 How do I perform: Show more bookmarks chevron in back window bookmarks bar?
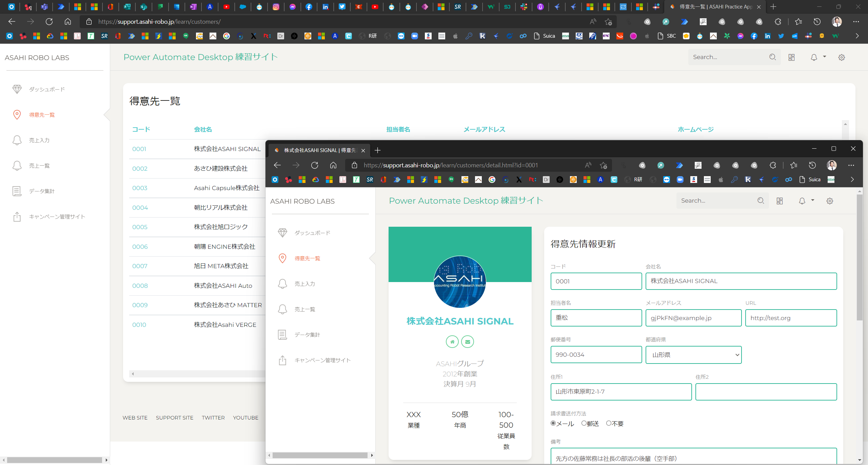pos(857,36)
